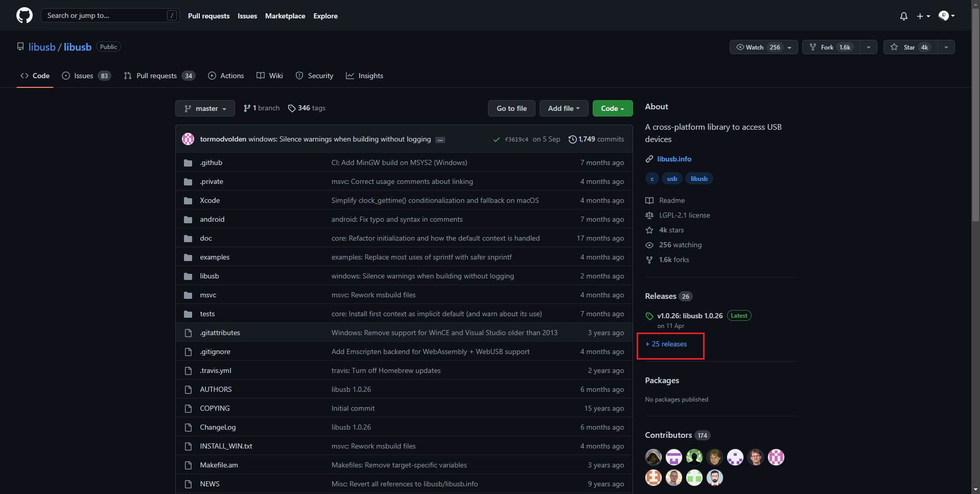Open the master branch selector
Screen dimensions: 980x494
[x=205, y=108]
